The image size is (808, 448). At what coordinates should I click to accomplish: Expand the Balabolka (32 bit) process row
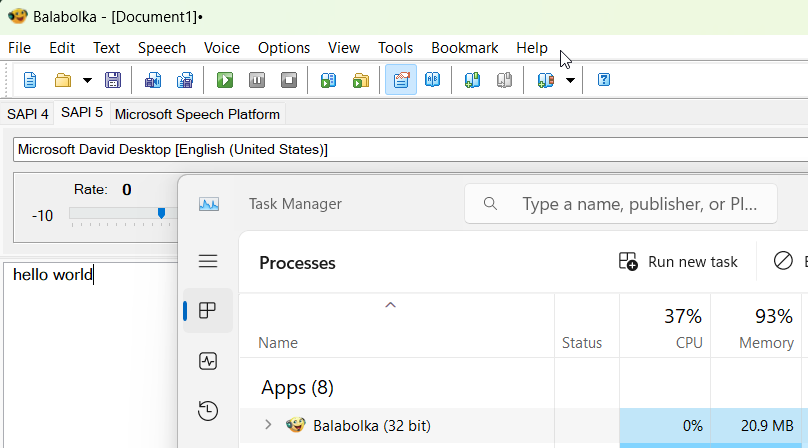pos(268,425)
